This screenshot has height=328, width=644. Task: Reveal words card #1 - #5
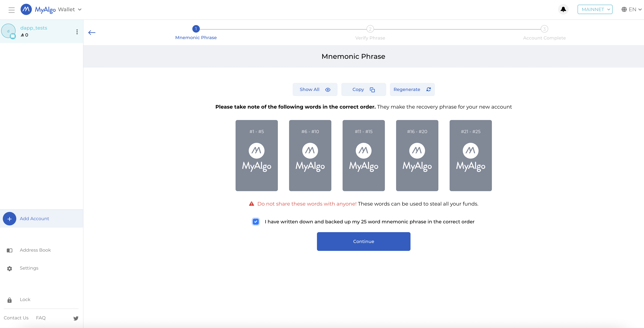click(257, 156)
